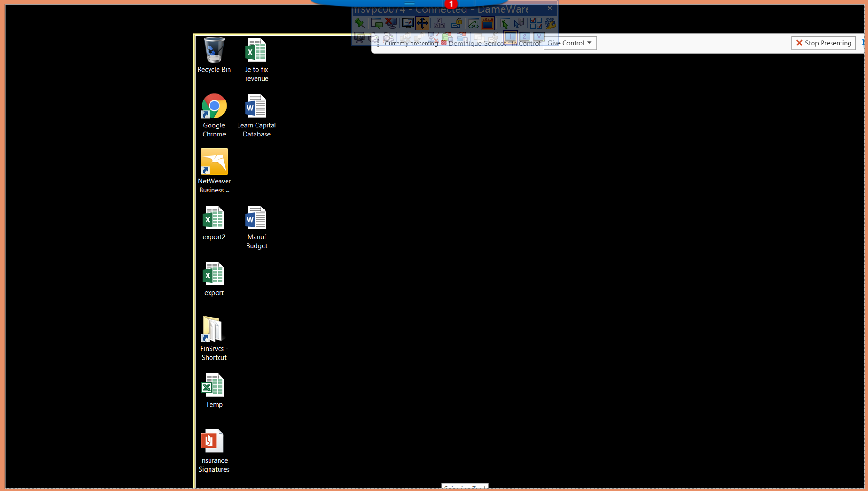Select the full-screen resize icon
868x491 pixels.
click(408, 23)
